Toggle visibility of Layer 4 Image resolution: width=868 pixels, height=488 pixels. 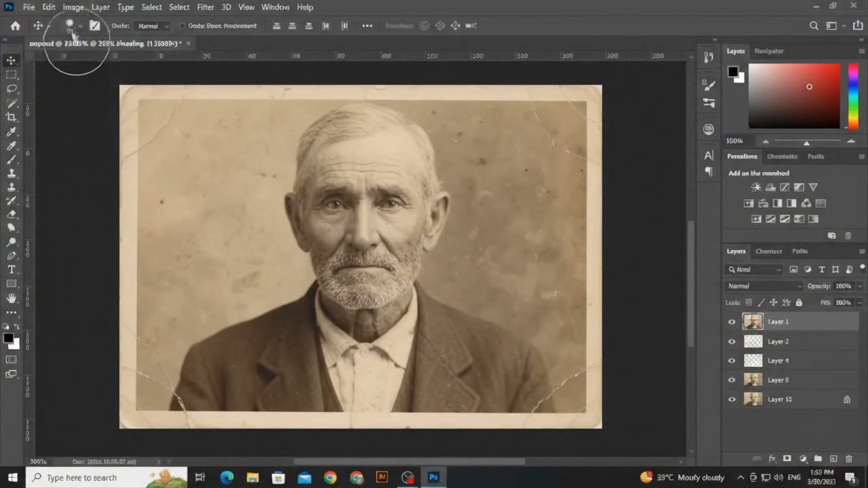(732, 361)
